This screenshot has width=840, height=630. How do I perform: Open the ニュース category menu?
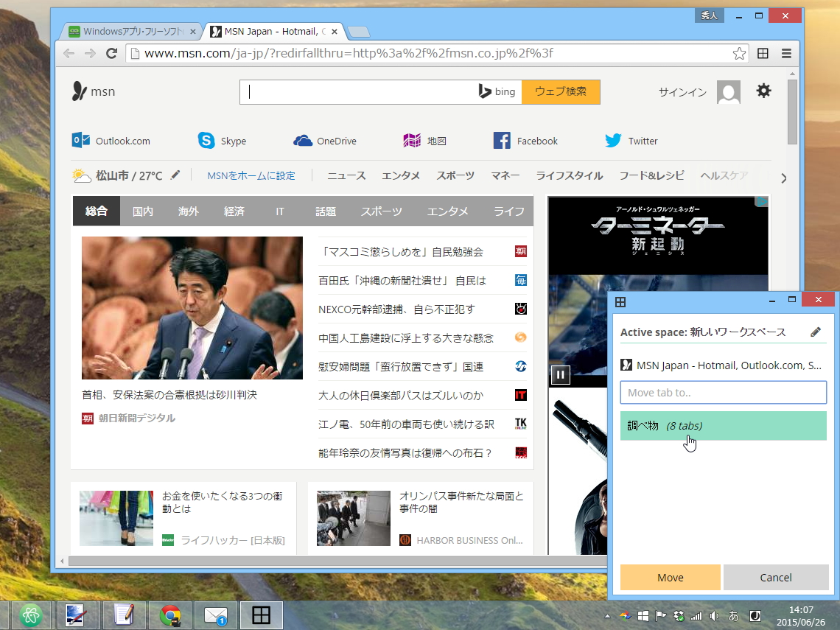346,175
